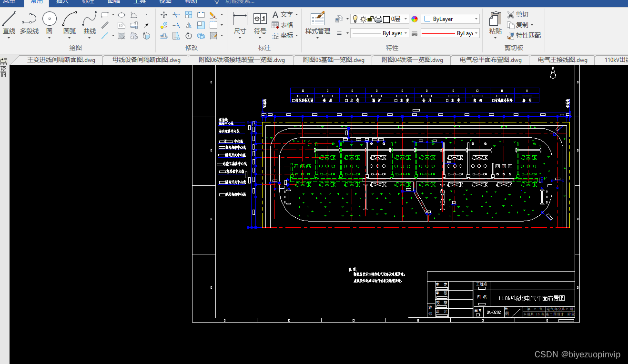Expand the 曲线 dropdown arrow

90,39
